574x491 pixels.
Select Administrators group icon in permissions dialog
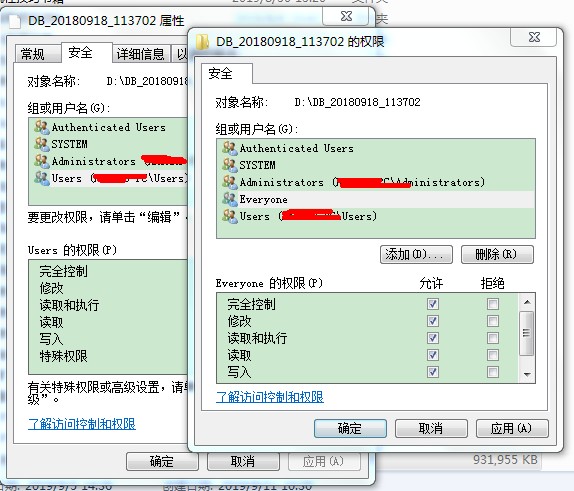pyautogui.click(x=230, y=182)
